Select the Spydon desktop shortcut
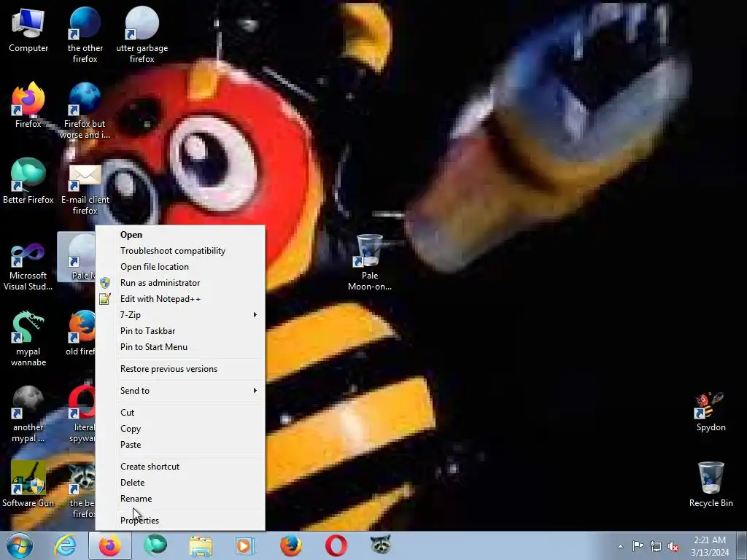Image resolution: width=747 pixels, height=560 pixels. click(x=711, y=413)
